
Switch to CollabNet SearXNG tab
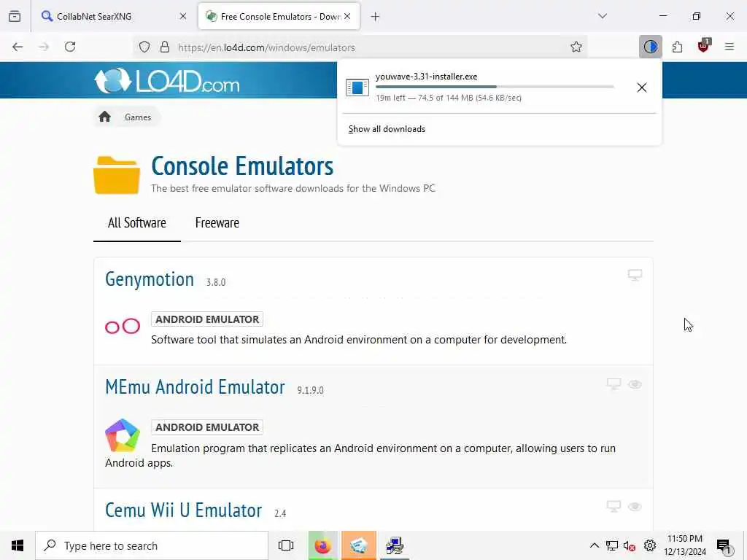click(x=115, y=16)
